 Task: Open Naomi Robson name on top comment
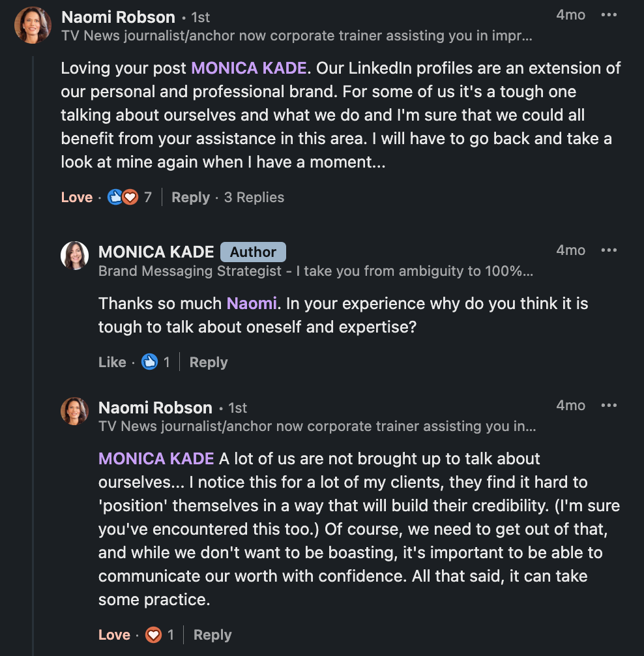tap(118, 17)
